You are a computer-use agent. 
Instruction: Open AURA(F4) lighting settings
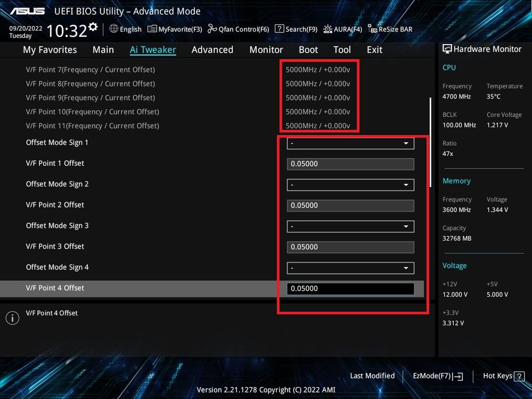pyautogui.click(x=342, y=29)
